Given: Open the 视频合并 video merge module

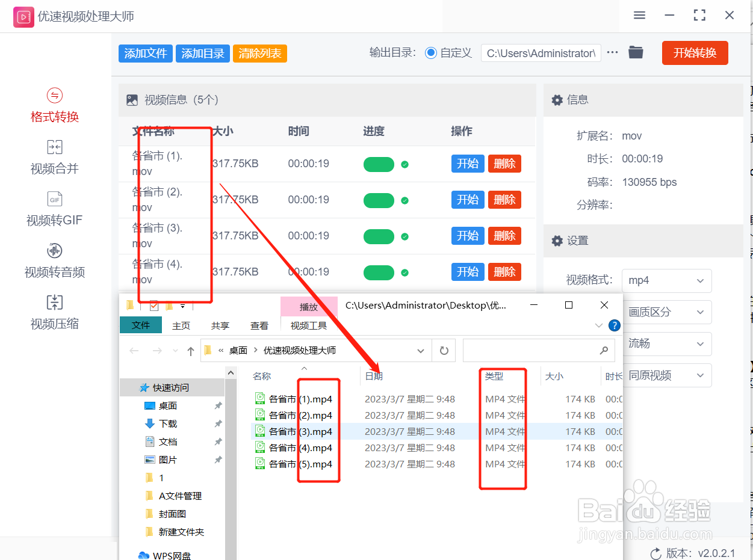Looking at the screenshot, I should pyautogui.click(x=55, y=158).
